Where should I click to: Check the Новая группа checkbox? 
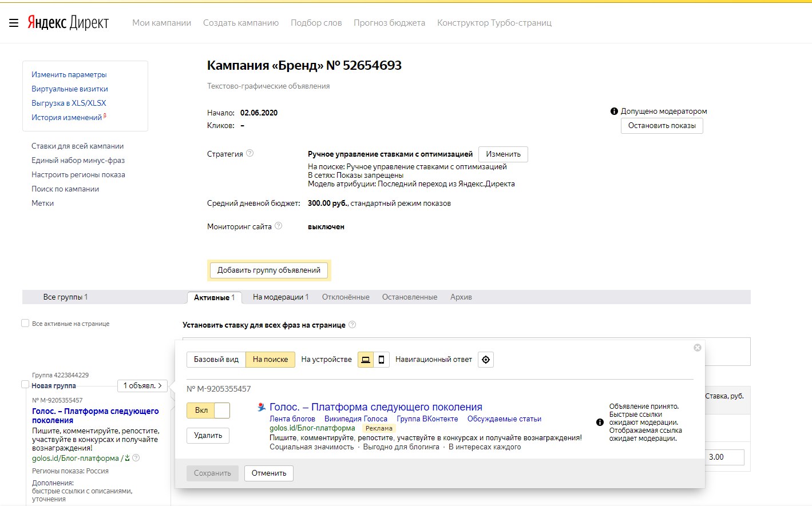pyautogui.click(x=25, y=385)
